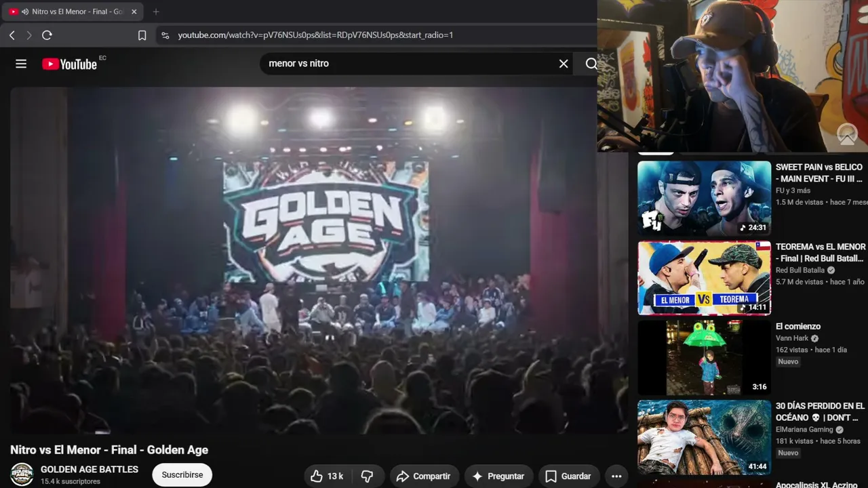Select the Nitro vs El Menor browser tab
The width and height of the screenshot is (868, 488).
[73, 12]
